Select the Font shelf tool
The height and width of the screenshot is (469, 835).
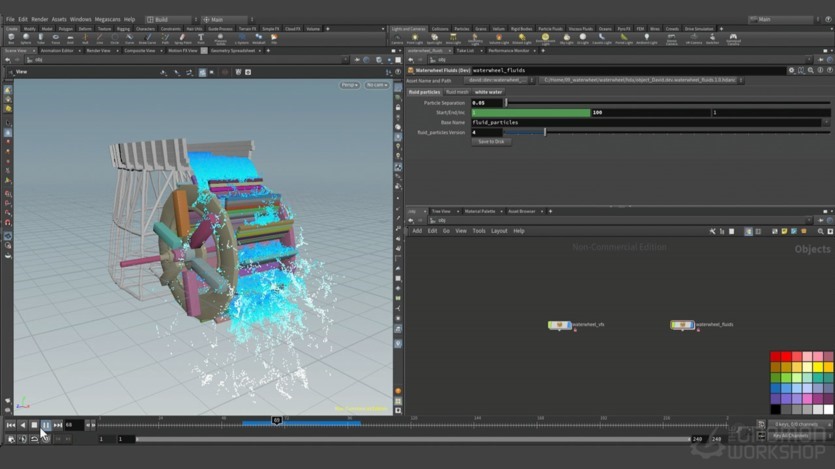pos(201,38)
